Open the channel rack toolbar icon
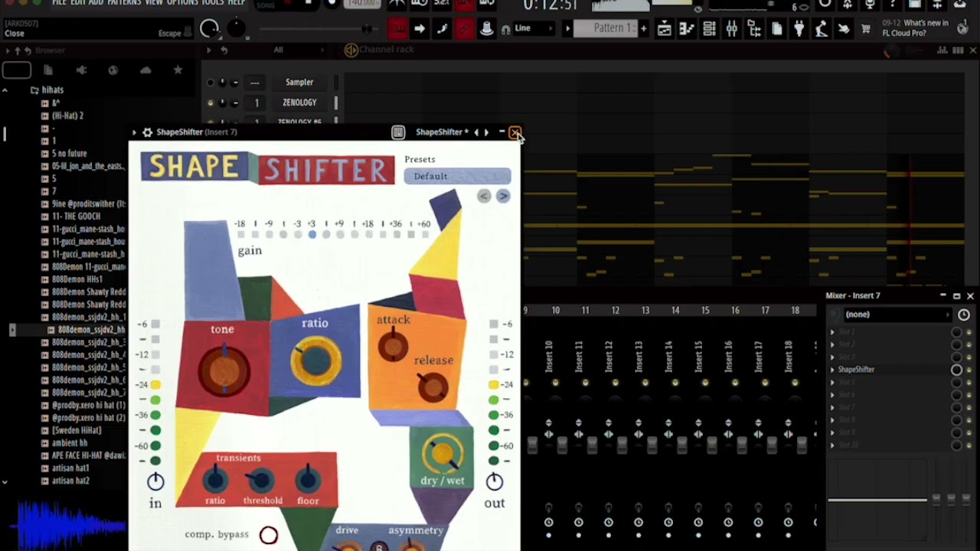This screenshot has height=551, width=980. 709,29
